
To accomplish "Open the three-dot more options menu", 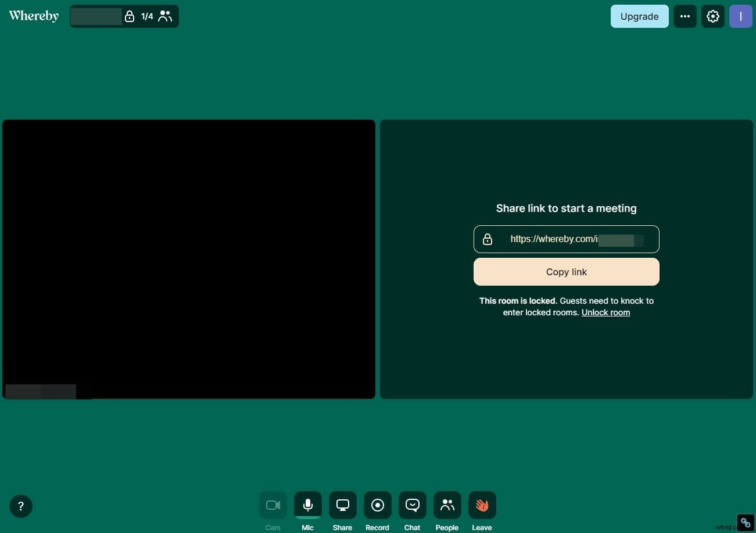I will click(685, 16).
